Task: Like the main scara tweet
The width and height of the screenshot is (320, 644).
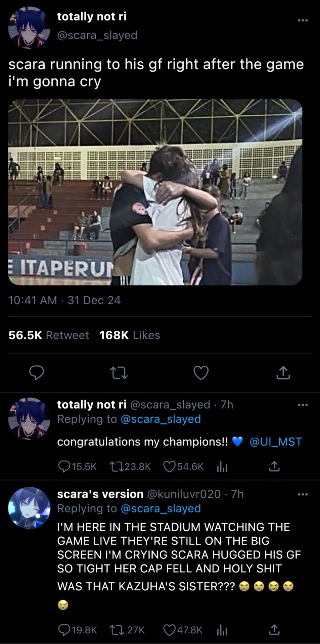Action: pyautogui.click(x=201, y=373)
